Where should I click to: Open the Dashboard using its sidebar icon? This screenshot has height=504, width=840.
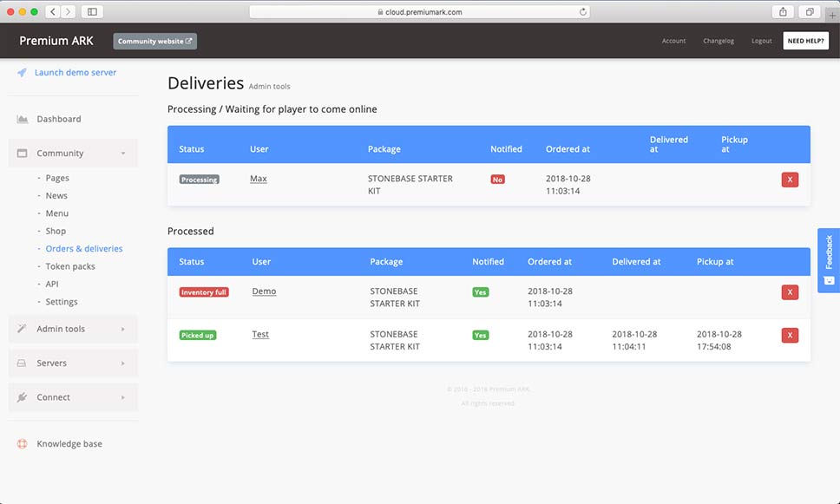point(21,118)
